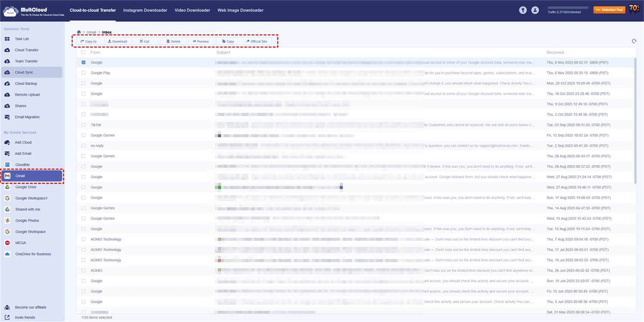644x322 pixels.
Task: Open the Google Drive service icon
Action: tap(7, 187)
